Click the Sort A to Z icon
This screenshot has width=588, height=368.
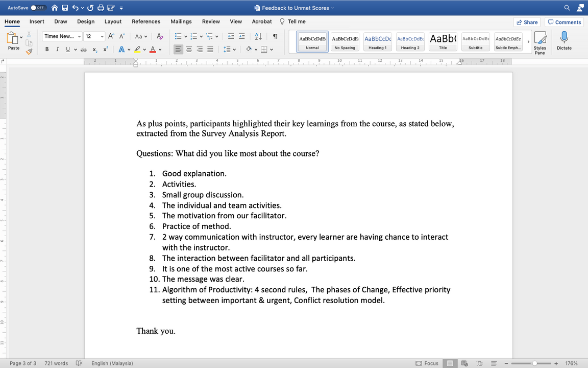click(x=258, y=36)
